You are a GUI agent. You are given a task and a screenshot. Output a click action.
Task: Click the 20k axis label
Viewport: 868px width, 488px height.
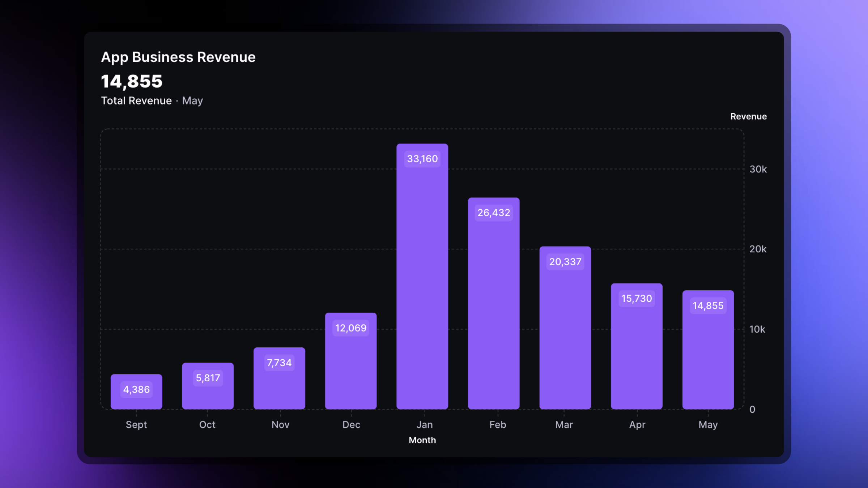pos(758,249)
